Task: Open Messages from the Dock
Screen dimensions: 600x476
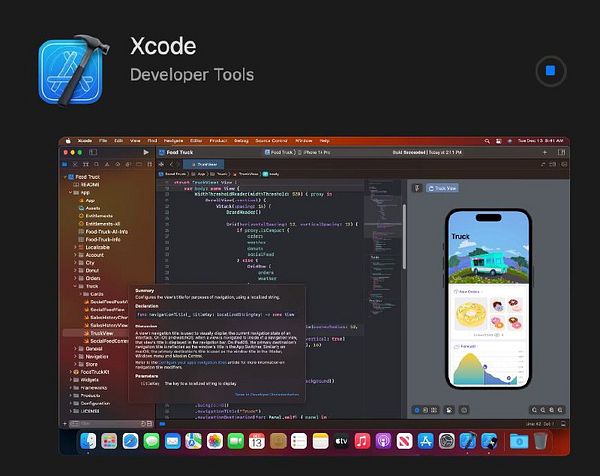Action: tap(152, 441)
